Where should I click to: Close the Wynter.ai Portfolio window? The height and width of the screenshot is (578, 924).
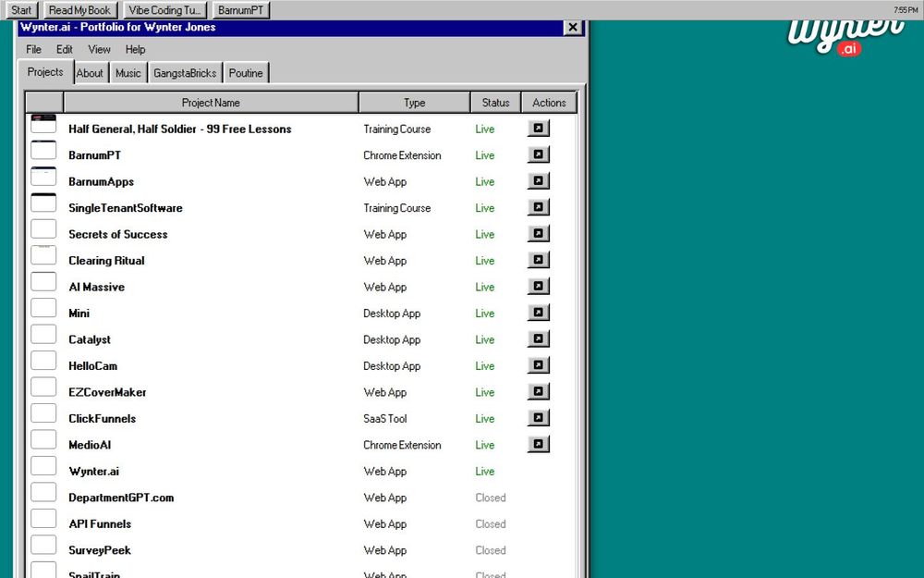572,27
